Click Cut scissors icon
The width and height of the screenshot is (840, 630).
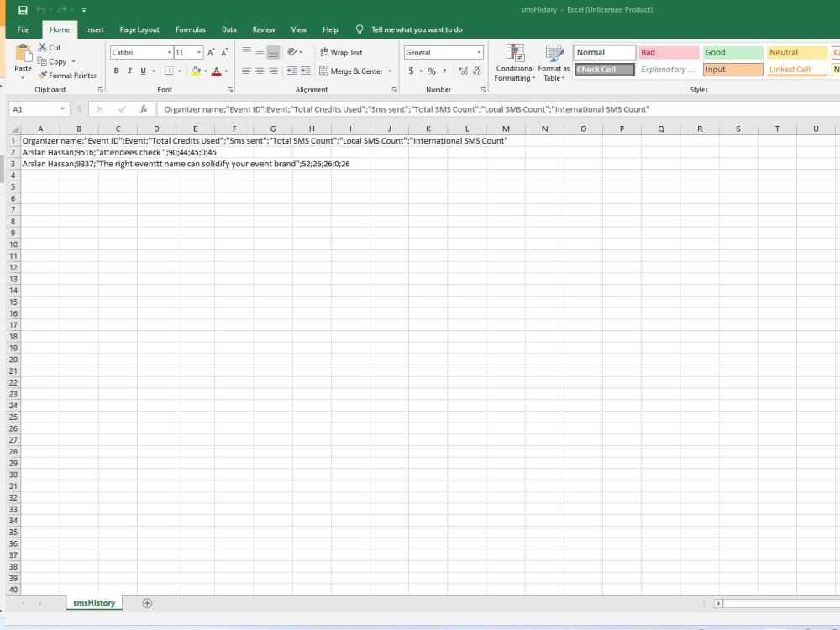point(42,47)
